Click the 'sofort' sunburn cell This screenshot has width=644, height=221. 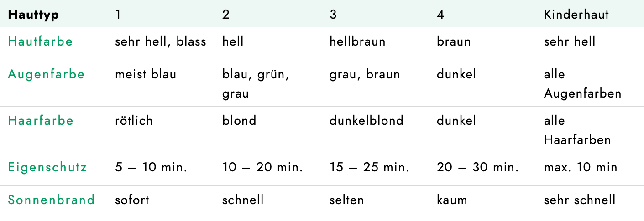pos(132,200)
